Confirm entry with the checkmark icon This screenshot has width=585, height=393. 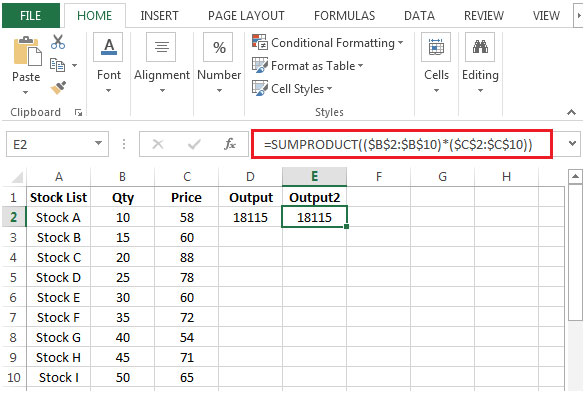194,144
